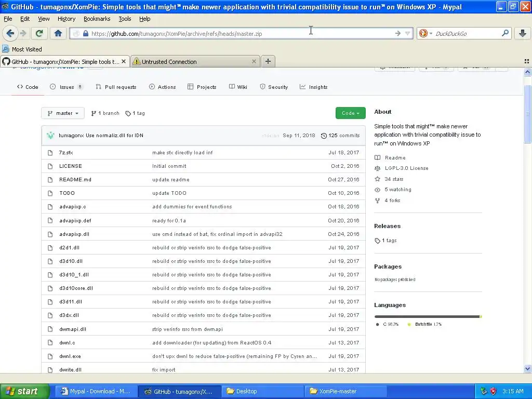Open the dwnl.exe file

[x=70, y=356]
